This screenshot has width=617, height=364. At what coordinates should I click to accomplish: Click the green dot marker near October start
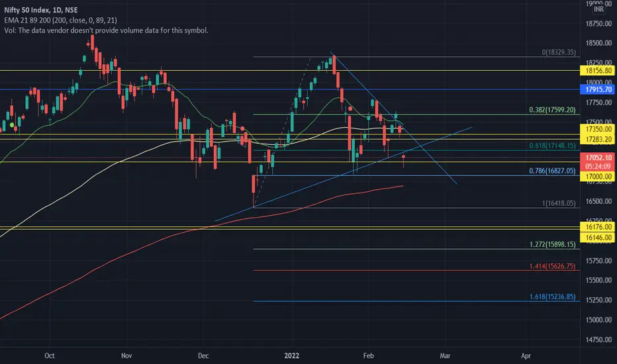12,124
